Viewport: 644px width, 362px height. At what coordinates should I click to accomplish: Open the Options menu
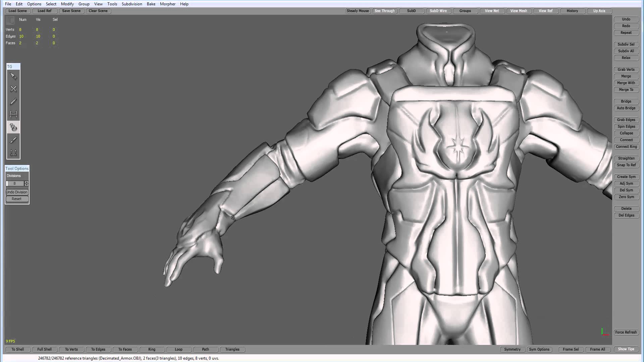click(34, 4)
